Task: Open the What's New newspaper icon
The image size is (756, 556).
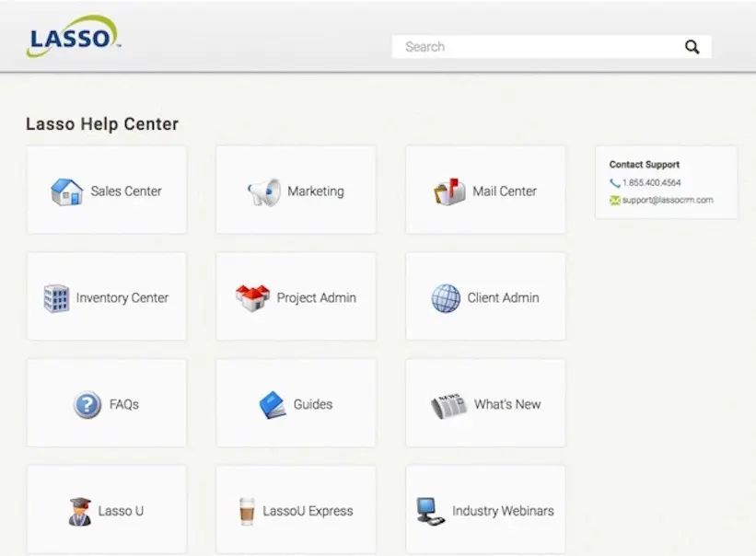Action: (x=449, y=403)
